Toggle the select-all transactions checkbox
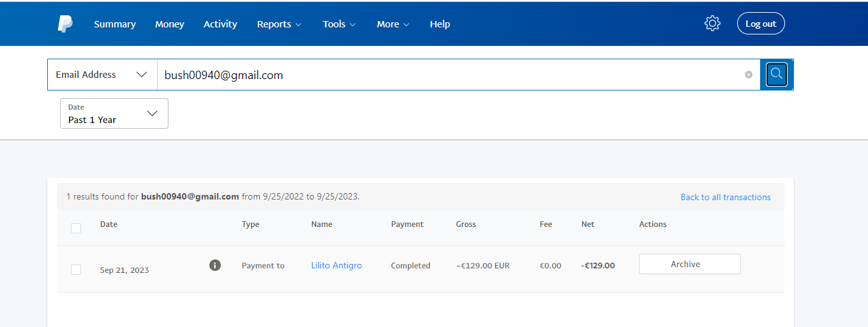This screenshot has height=327, width=868. click(76, 228)
